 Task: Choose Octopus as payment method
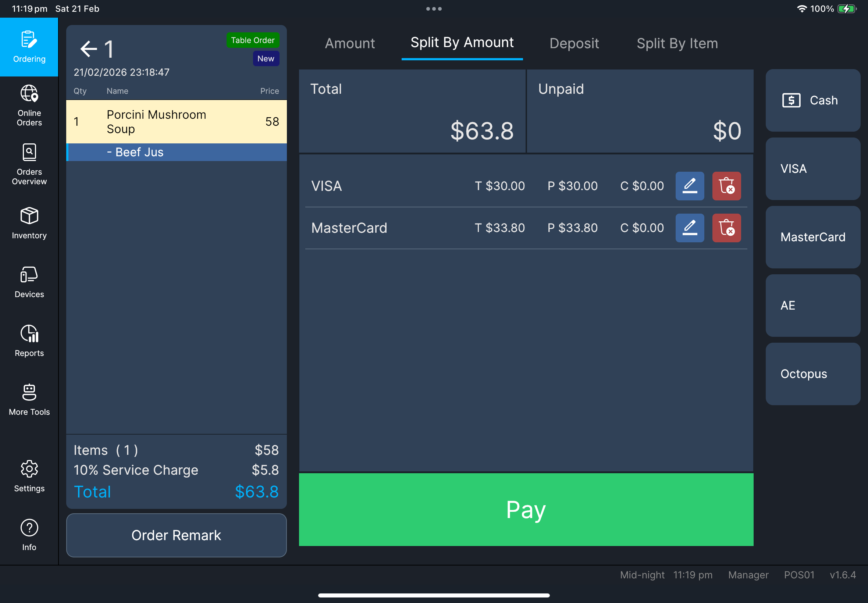pyautogui.click(x=812, y=374)
